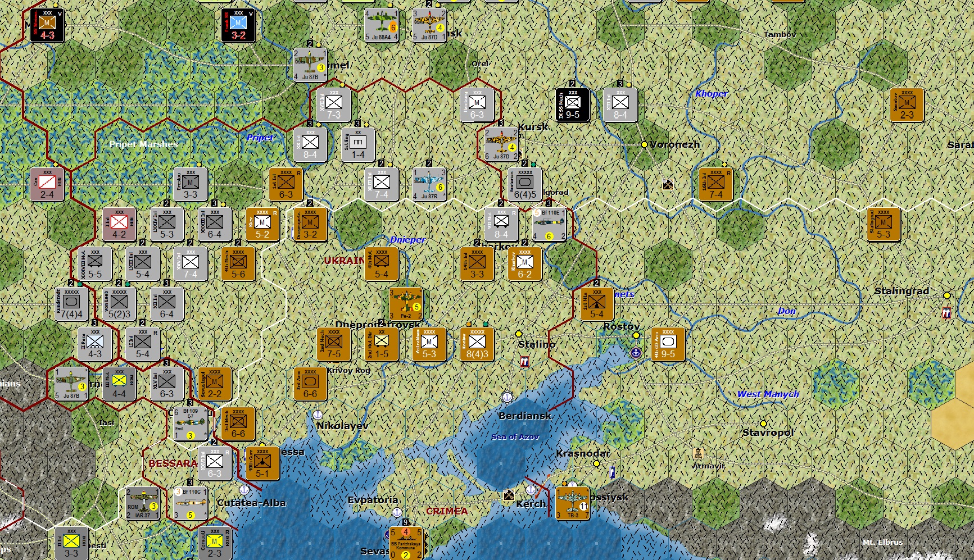Select the Hungarian Cav 2-4 counter
The height and width of the screenshot is (560, 974).
pyautogui.click(x=47, y=184)
